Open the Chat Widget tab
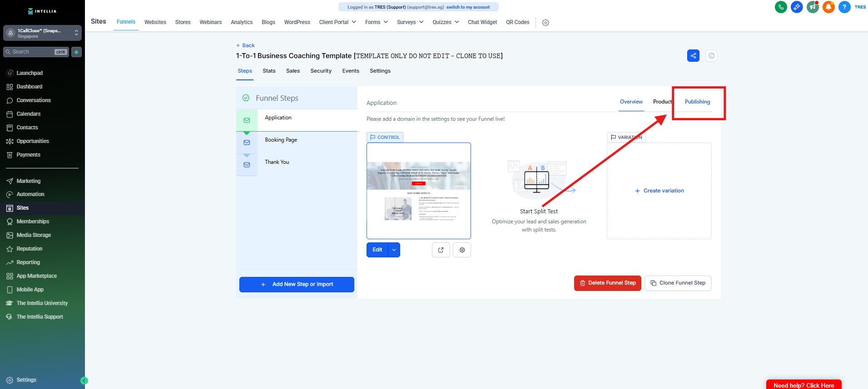868x389 pixels. tap(482, 22)
